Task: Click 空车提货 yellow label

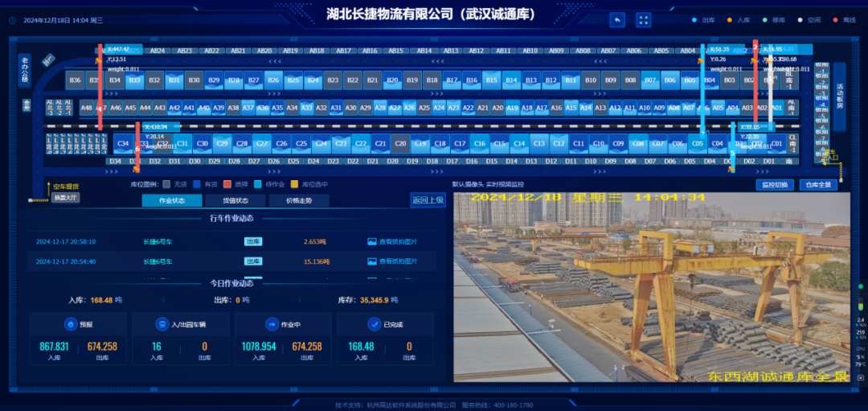Action: point(66,186)
